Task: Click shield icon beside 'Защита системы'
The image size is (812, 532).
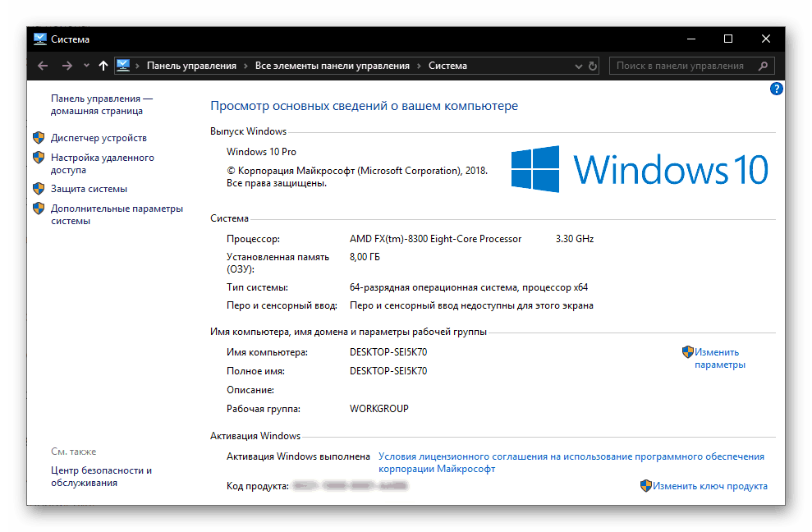Action: pyautogui.click(x=39, y=189)
